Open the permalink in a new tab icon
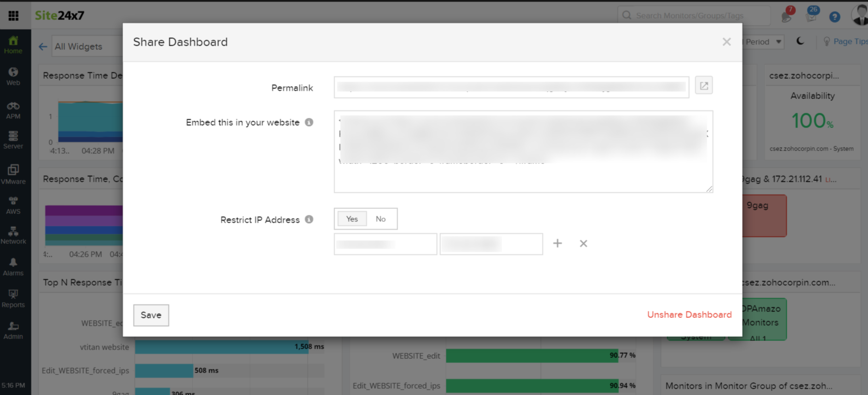This screenshot has height=395, width=868. [x=703, y=86]
